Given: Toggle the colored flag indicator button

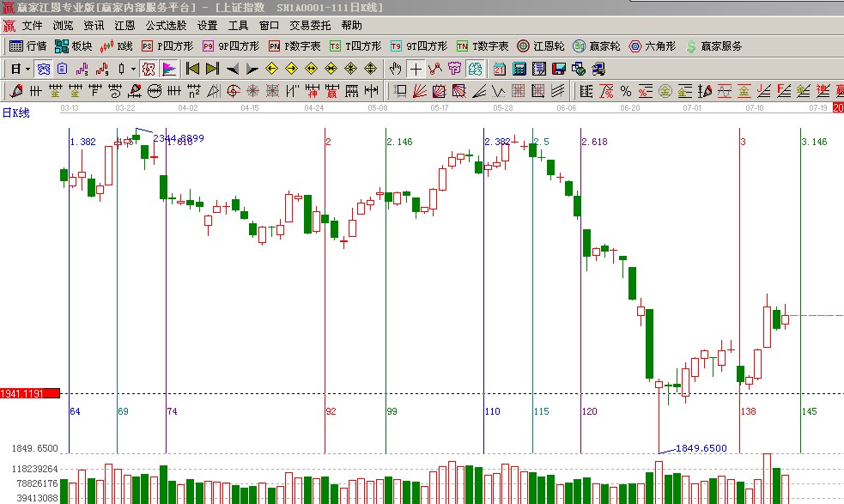Looking at the screenshot, I should [169, 68].
